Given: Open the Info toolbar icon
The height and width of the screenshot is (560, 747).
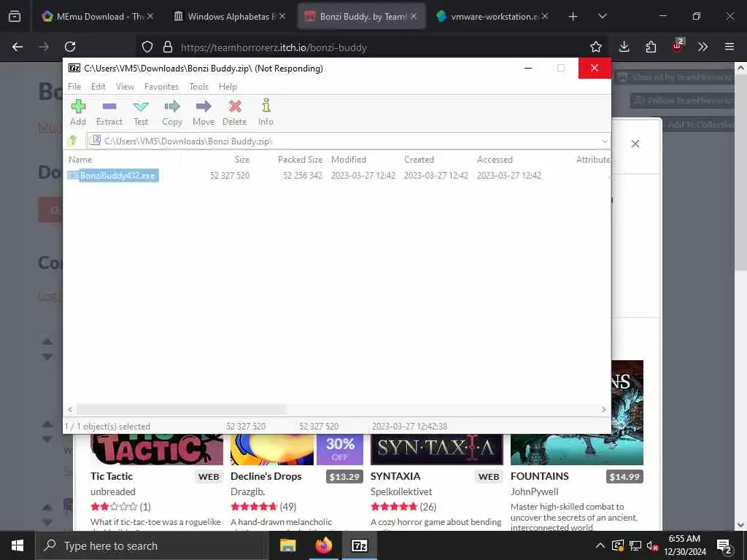Looking at the screenshot, I should point(266,112).
